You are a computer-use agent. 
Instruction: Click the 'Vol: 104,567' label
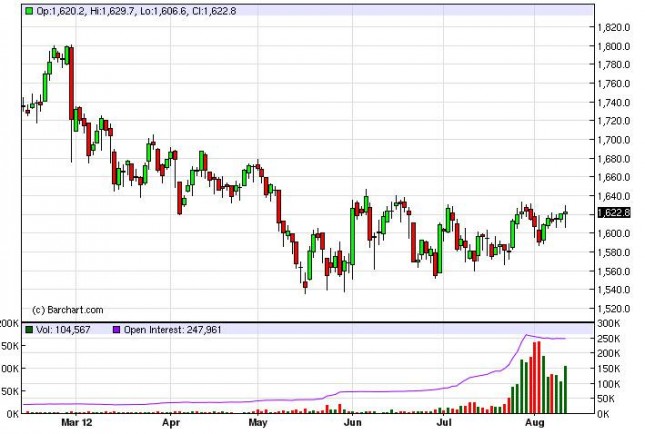[x=63, y=330]
